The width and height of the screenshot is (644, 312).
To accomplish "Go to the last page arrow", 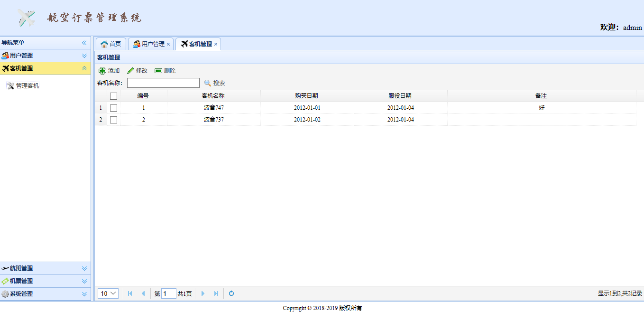I will point(216,293).
